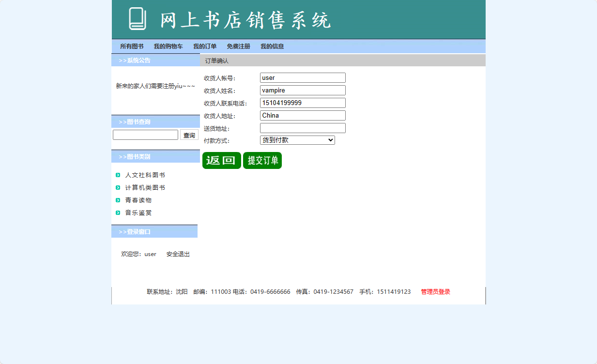Click the green 返回 back button

pos(221,160)
